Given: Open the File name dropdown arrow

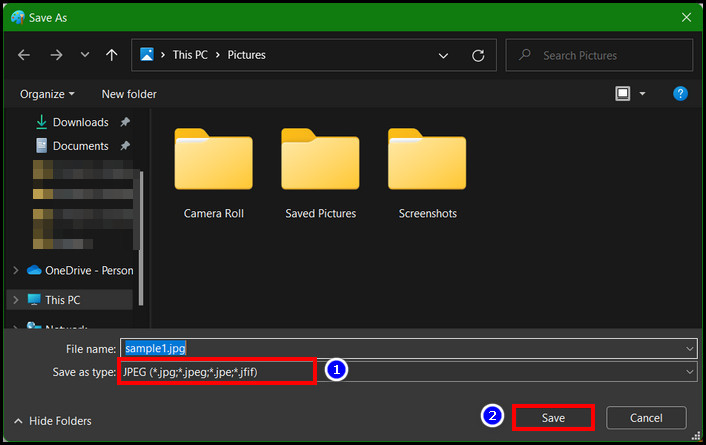Looking at the screenshot, I should pos(689,349).
